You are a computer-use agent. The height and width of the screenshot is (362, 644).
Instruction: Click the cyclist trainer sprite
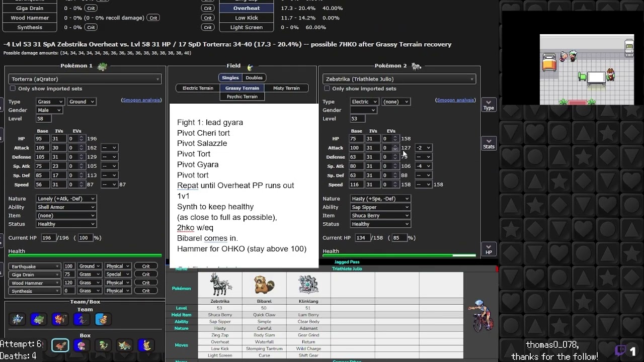point(481,315)
